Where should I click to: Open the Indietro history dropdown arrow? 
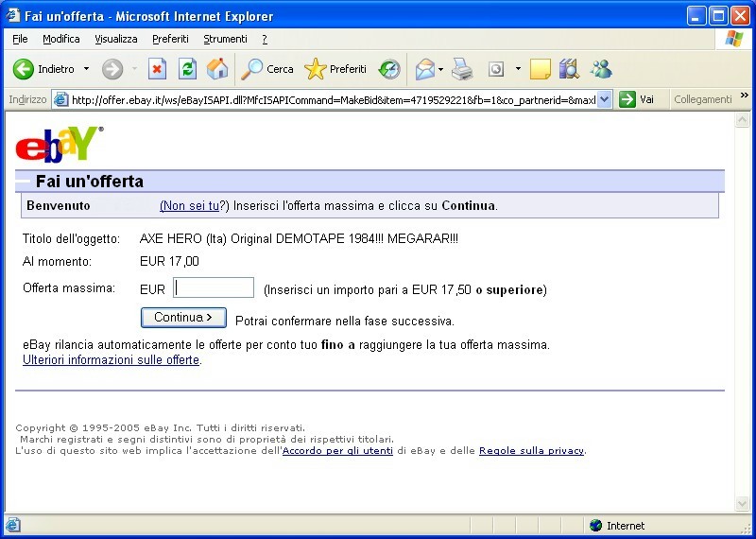(86, 69)
